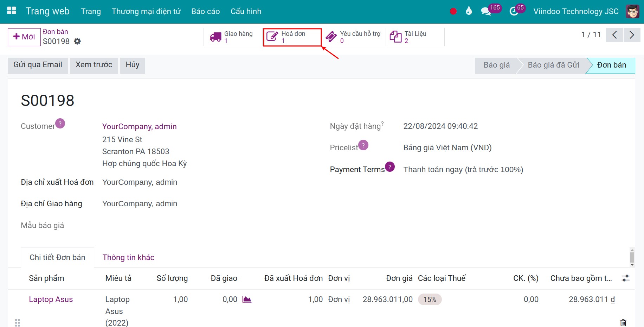Open the apps grid menu icon

pyautogui.click(x=12, y=11)
